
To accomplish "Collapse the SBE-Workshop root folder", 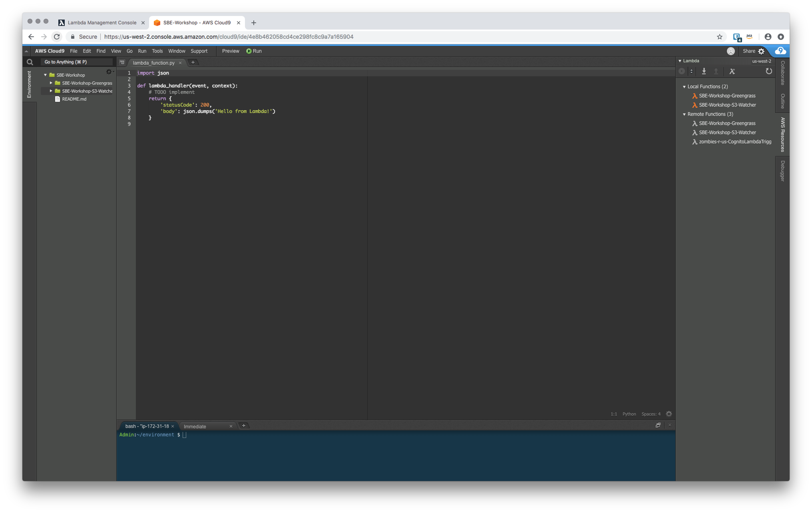I will [x=45, y=75].
